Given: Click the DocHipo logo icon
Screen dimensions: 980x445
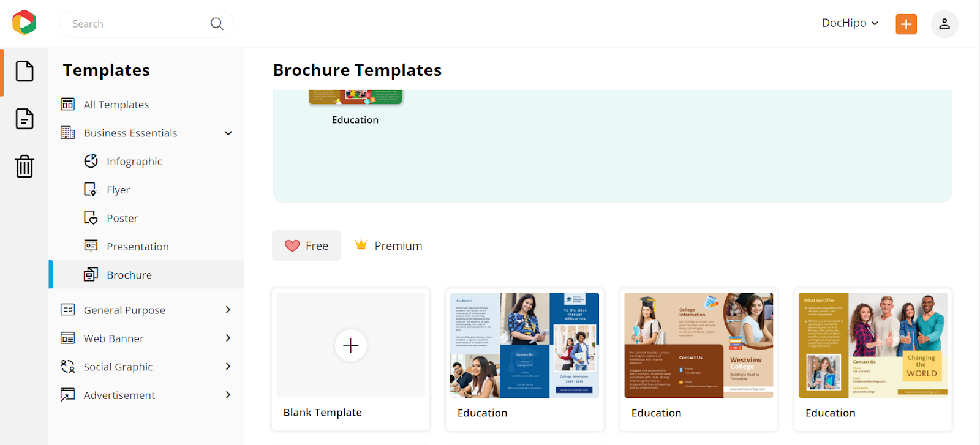Looking at the screenshot, I should tap(24, 23).
